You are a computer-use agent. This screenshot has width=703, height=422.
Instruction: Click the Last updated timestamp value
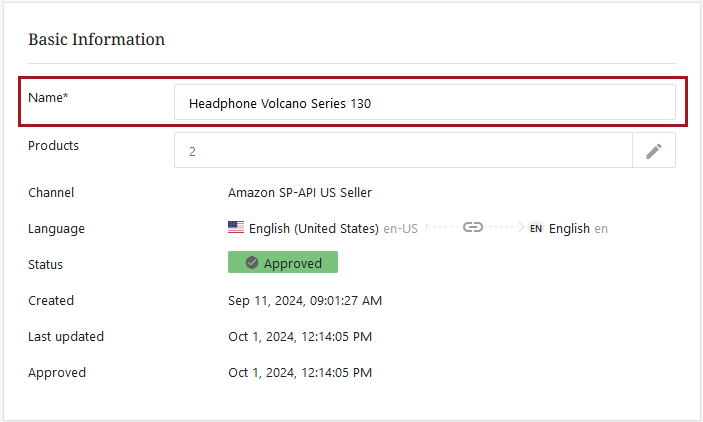300,337
